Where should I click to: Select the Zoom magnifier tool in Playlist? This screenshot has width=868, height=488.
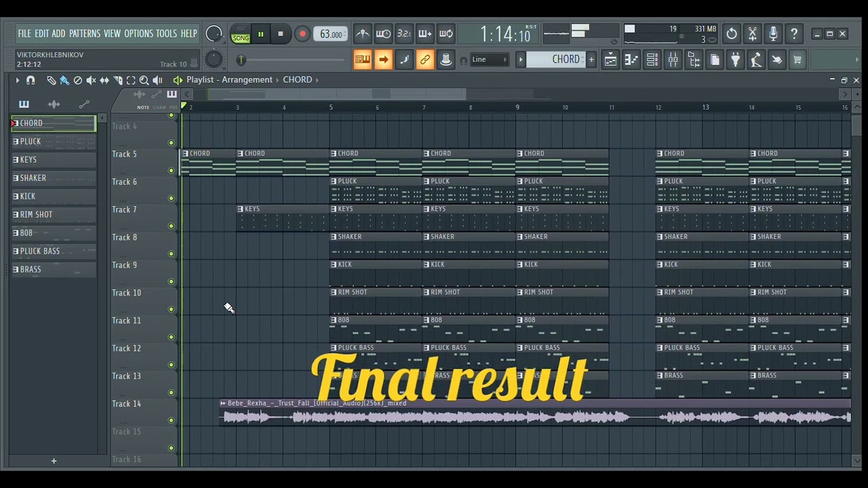144,80
